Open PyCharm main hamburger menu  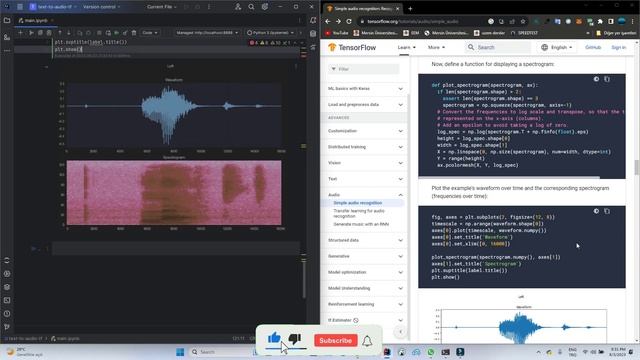click(20, 7)
